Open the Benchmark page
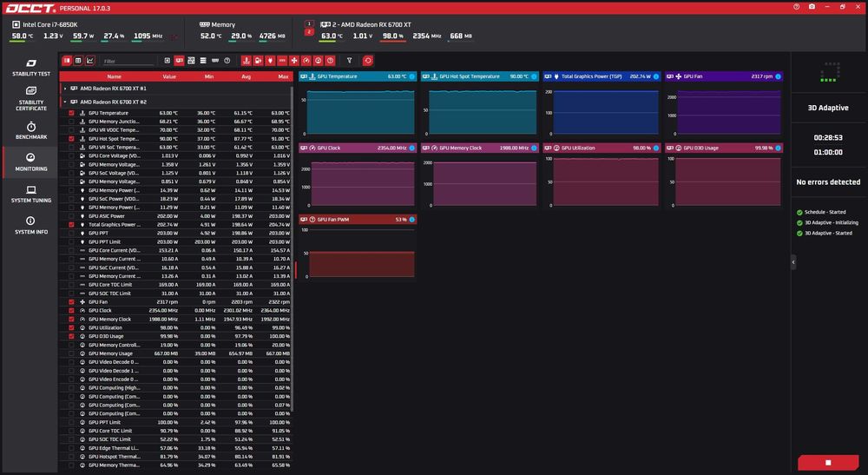Screen dimensions: 868x475 pos(31,130)
